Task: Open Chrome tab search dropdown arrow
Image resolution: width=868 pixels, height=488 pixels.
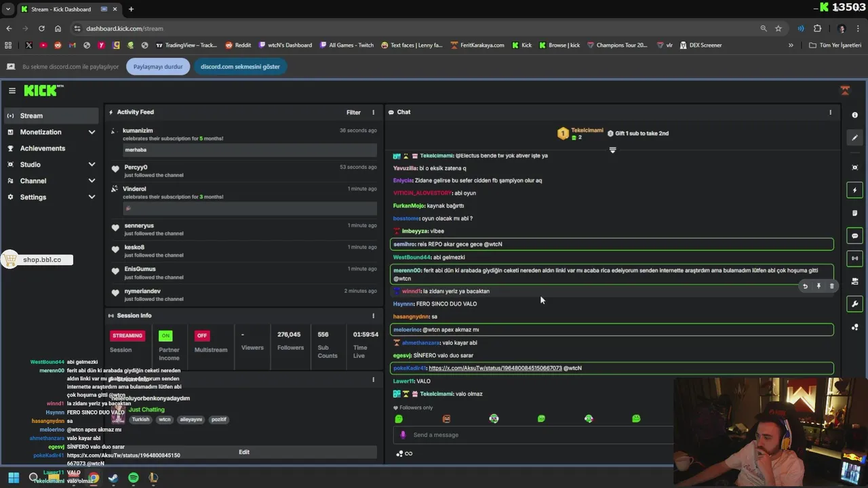Action: point(7,9)
